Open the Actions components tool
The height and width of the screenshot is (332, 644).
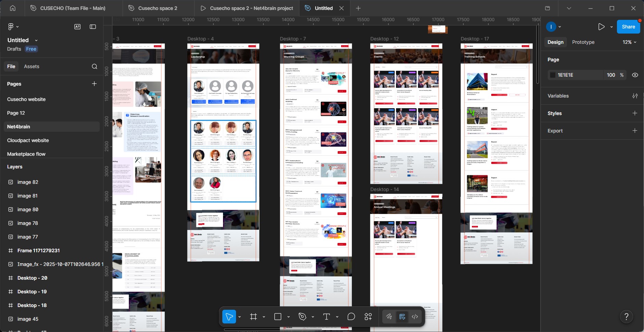368,317
